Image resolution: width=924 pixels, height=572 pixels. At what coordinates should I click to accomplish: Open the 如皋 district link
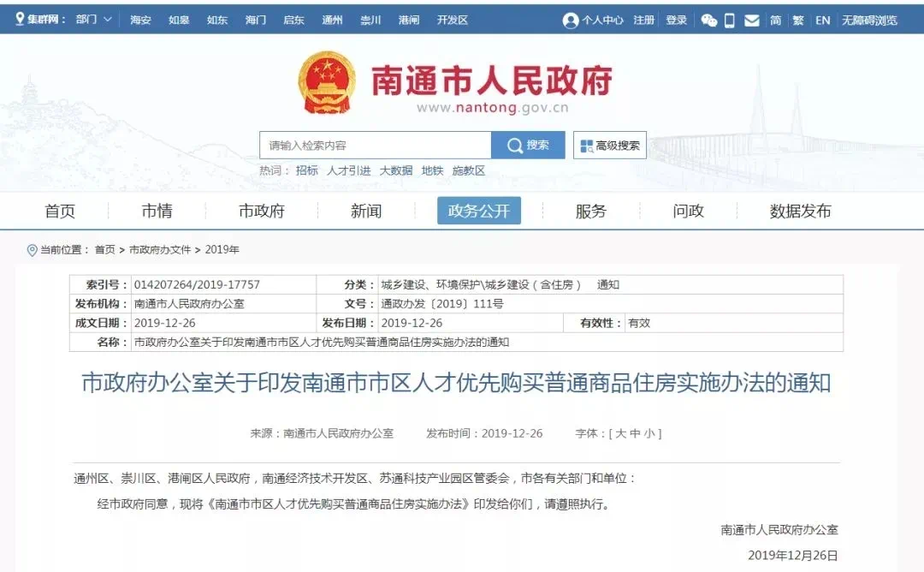tap(179, 20)
